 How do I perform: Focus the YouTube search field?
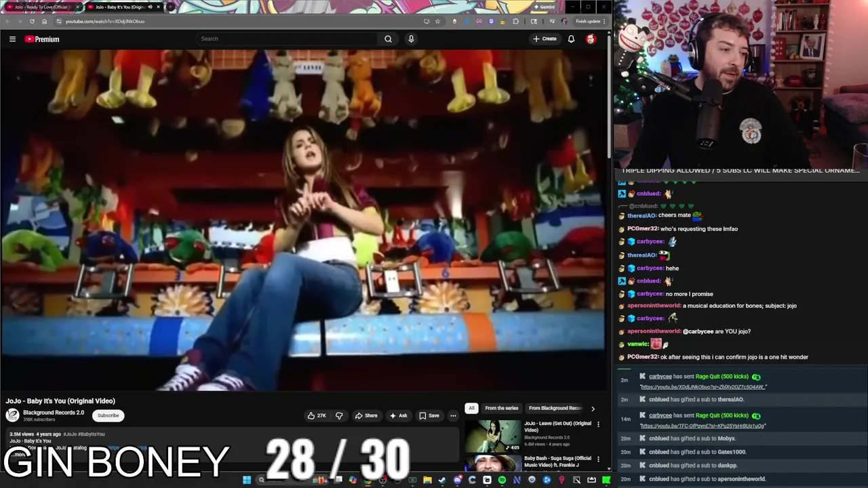click(x=288, y=39)
